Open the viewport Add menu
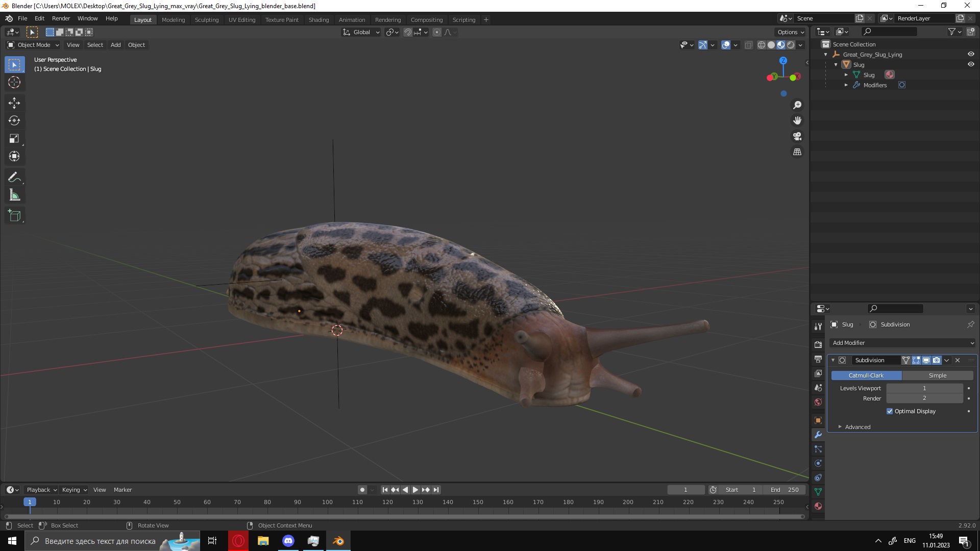Image resolution: width=980 pixels, height=551 pixels. [x=116, y=45]
